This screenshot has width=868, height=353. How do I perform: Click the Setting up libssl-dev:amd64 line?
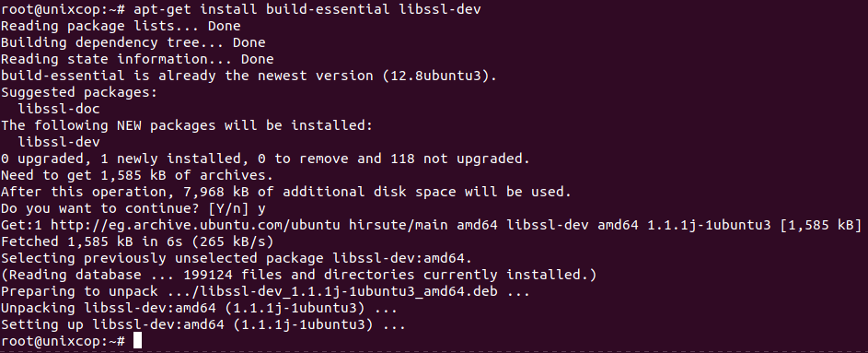(x=203, y=324)
